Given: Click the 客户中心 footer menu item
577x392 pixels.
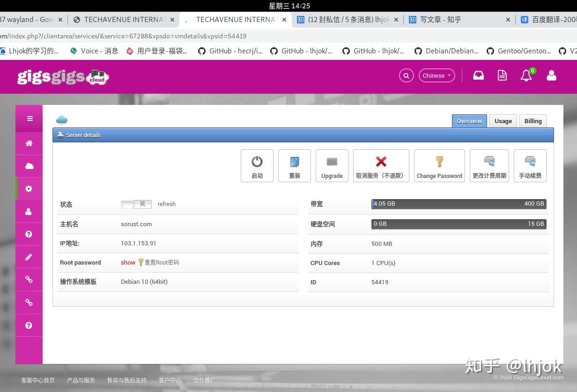Looking at the screenshot, I should 170,380.
